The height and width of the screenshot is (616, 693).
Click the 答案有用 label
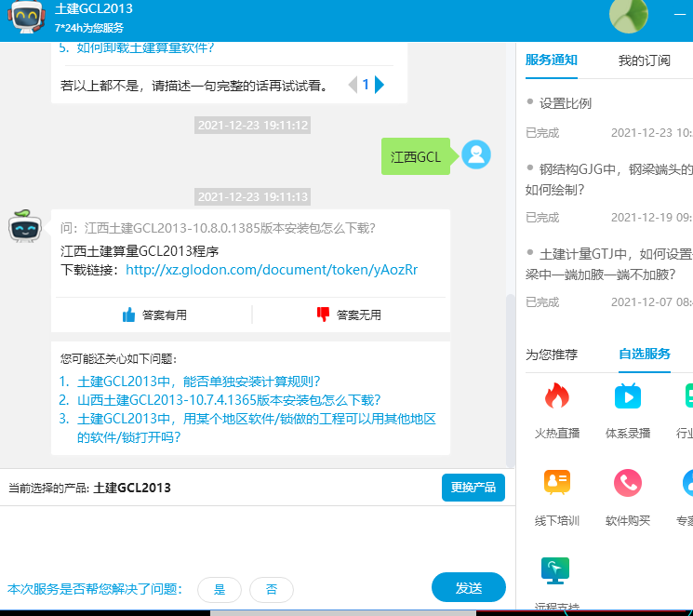pyautogui.click(x=164, y=315)
